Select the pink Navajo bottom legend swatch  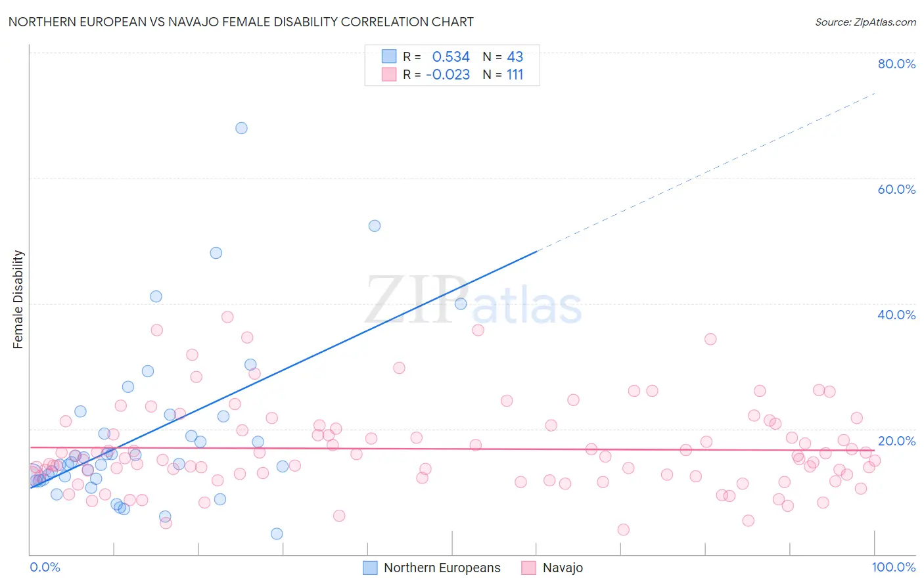[x=528, y=568]
